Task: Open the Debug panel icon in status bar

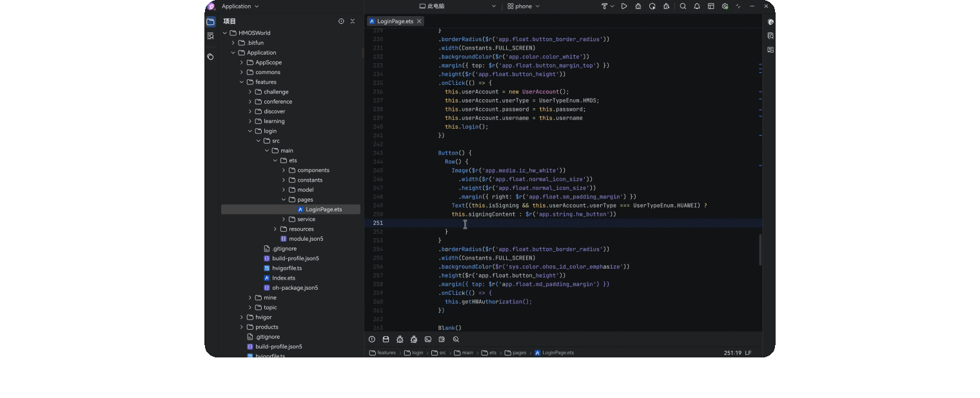Action: point(400,339)
